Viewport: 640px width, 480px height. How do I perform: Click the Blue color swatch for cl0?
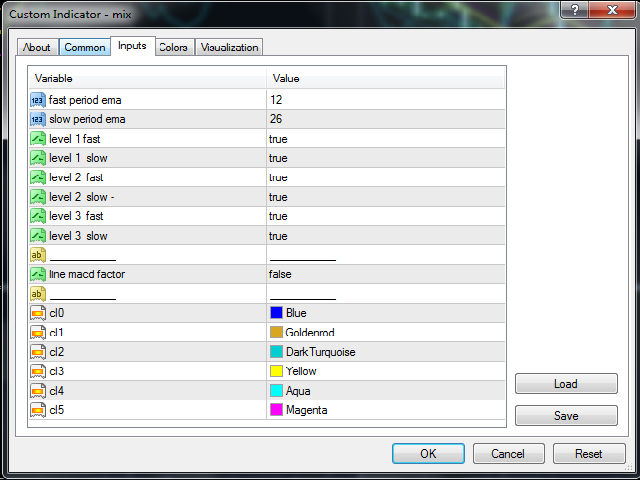pyautogui.click(x=276, y=313)
